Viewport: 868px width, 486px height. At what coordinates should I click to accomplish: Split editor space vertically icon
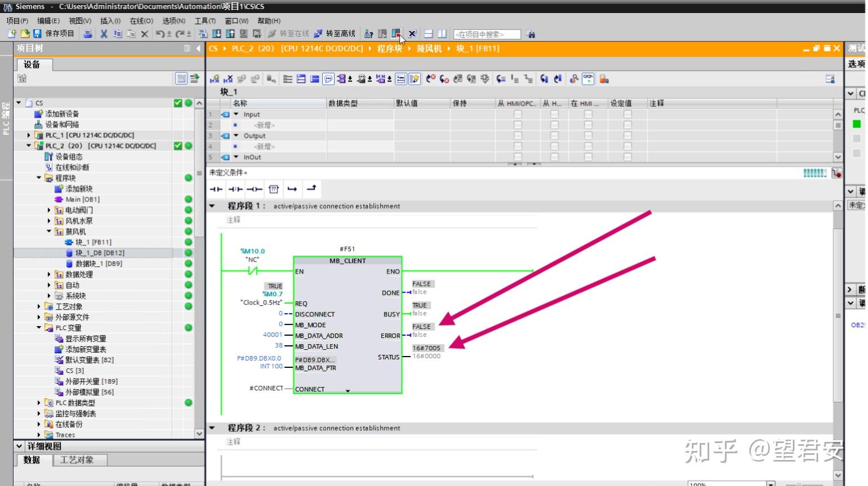[x=442, y=34]
